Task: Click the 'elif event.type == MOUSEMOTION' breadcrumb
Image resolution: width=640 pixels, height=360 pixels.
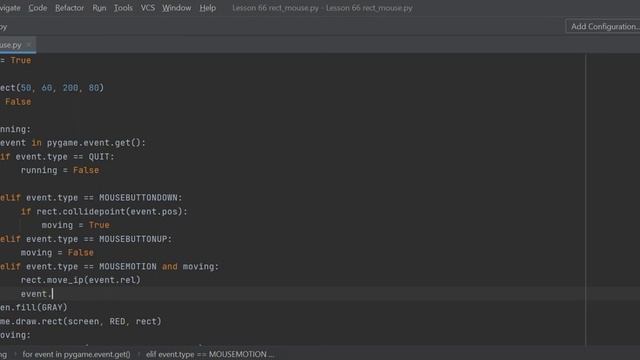Action: coord(210,354)
